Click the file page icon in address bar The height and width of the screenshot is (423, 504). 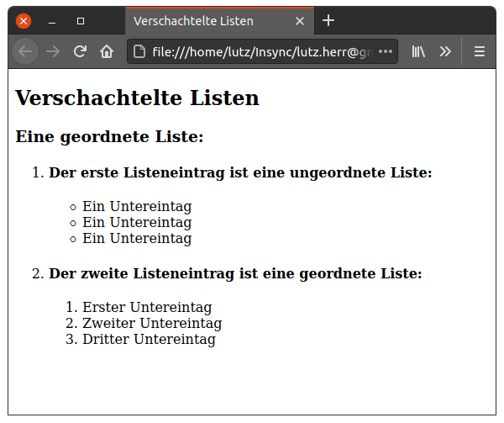pyautogui.click(x=139, y=51)
